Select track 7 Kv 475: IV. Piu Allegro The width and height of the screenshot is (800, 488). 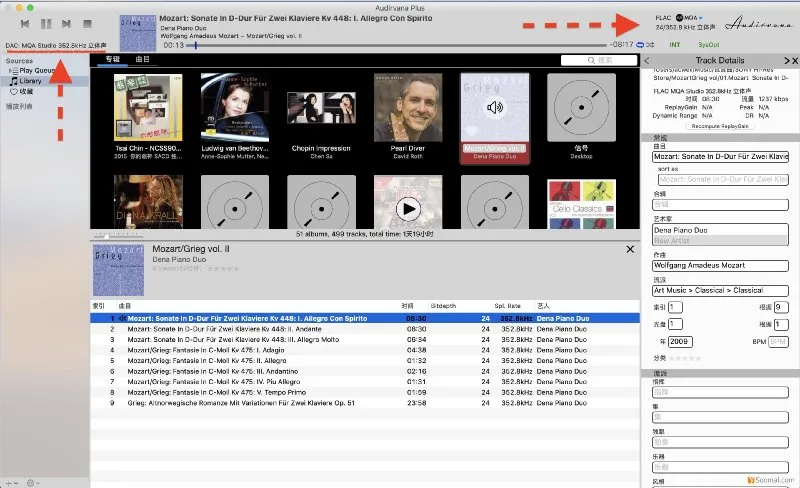click(365, 382)
